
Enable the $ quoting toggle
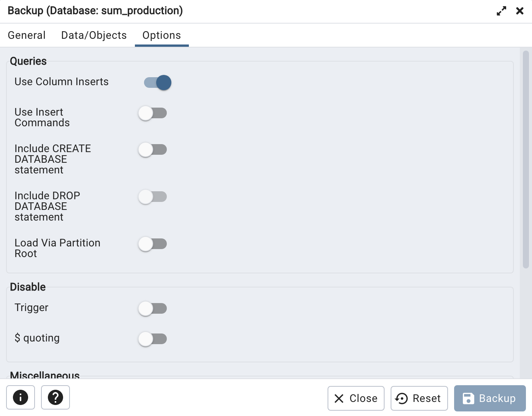tap(152, 339)
